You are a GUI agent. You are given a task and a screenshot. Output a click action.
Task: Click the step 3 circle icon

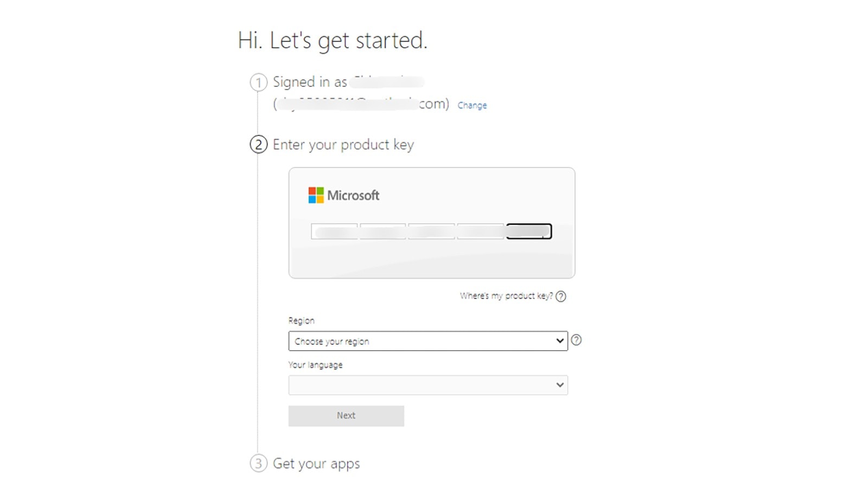258,464
